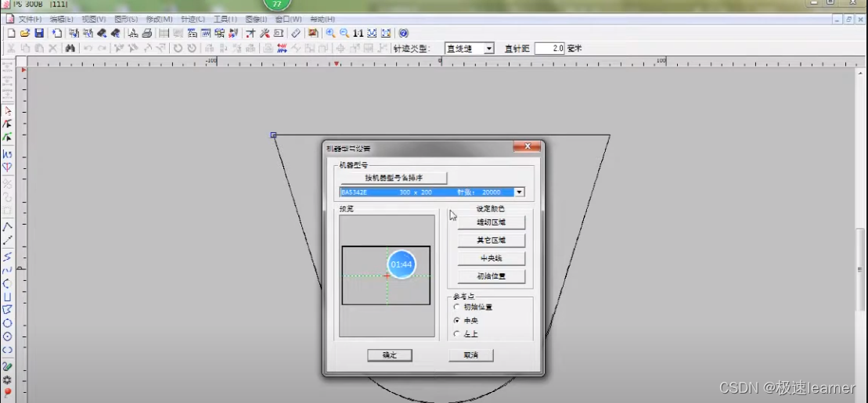Open the 工具(T) menu

[225, 20]
